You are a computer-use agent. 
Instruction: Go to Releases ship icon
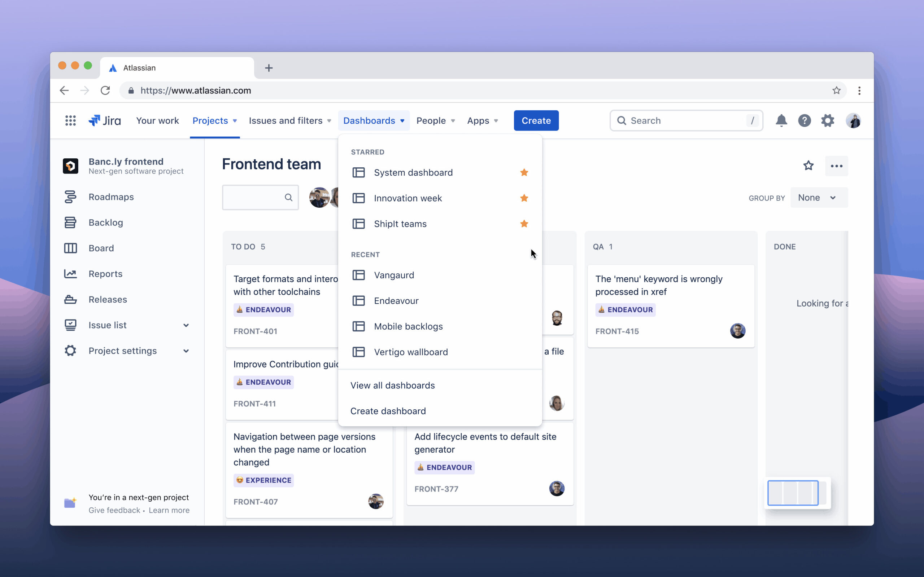[x=70, y=300]
